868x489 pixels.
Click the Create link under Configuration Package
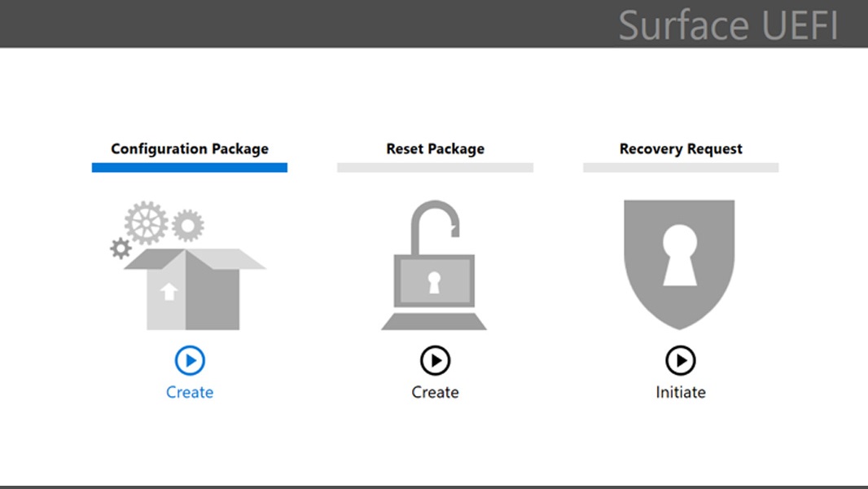coord(188,392)
